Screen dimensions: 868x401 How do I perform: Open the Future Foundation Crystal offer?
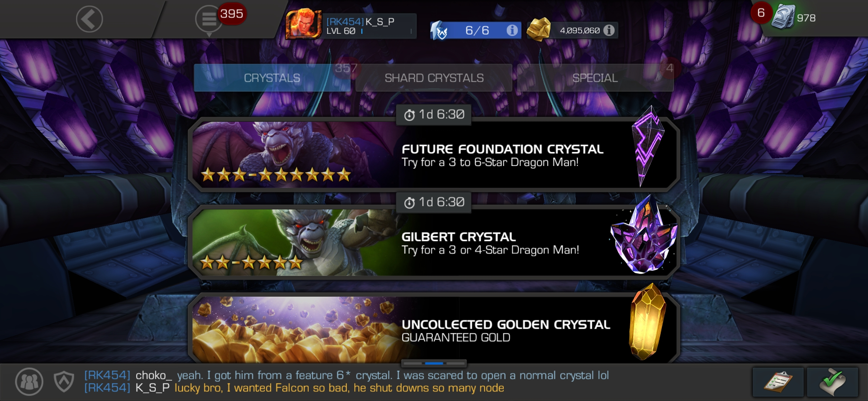[434, 154]
